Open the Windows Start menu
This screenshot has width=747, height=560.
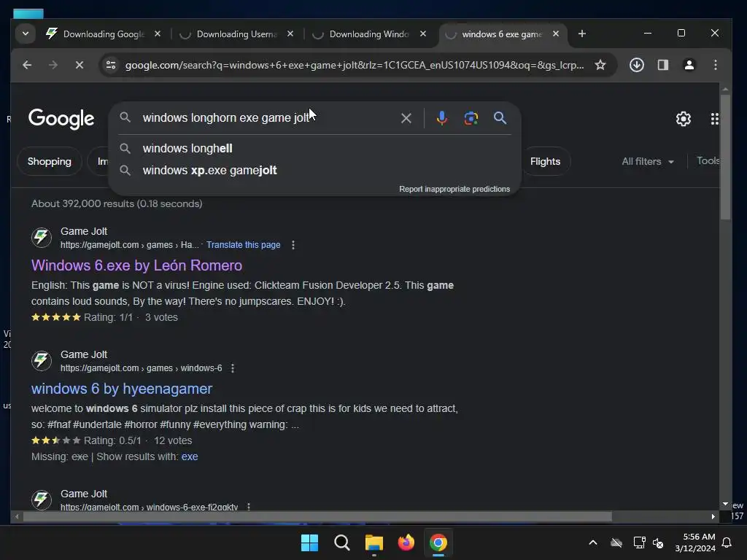pyautogui.click(x=309, y=542)
